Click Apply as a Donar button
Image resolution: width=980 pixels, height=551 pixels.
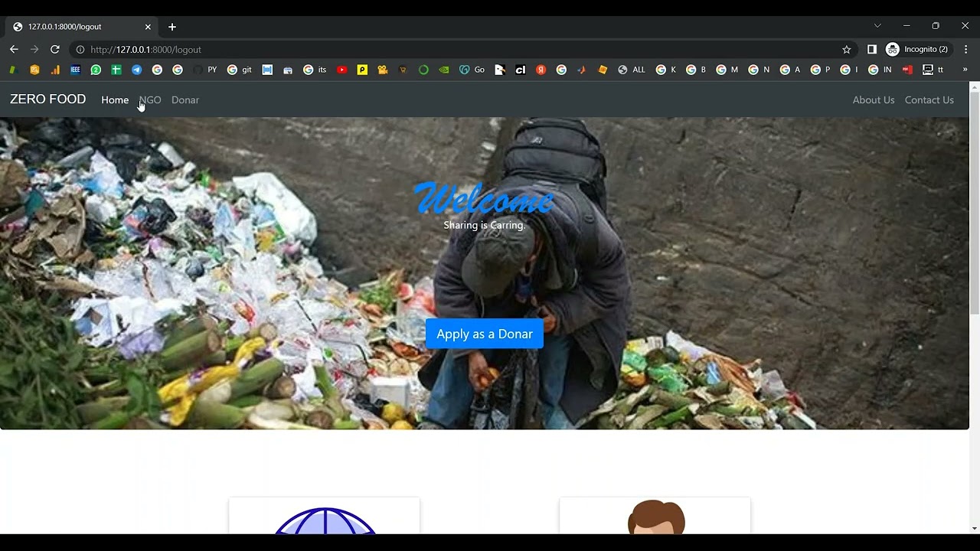tap(485, 334)
